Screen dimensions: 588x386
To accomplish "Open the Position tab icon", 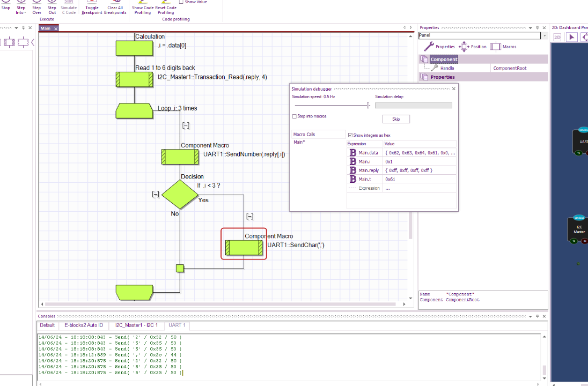I will click(x=473, y=47).
